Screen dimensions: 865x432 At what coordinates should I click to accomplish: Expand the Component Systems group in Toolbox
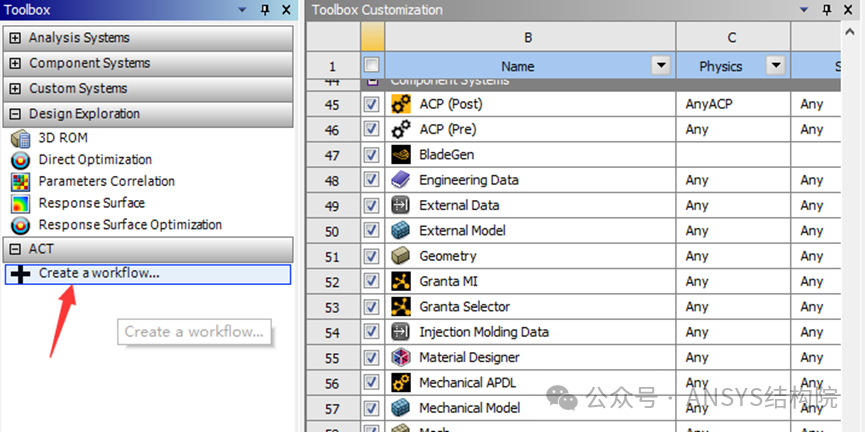[x=15, y=63]
